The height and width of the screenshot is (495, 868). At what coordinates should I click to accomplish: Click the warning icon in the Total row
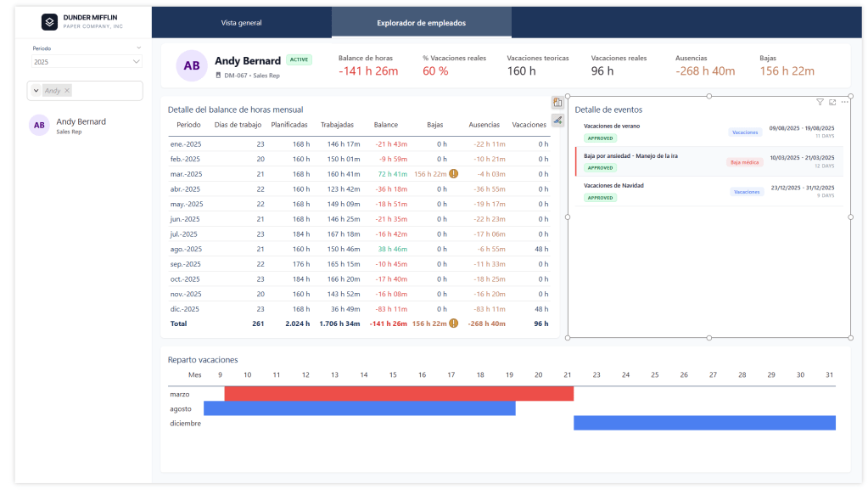(x=454, y=323)
